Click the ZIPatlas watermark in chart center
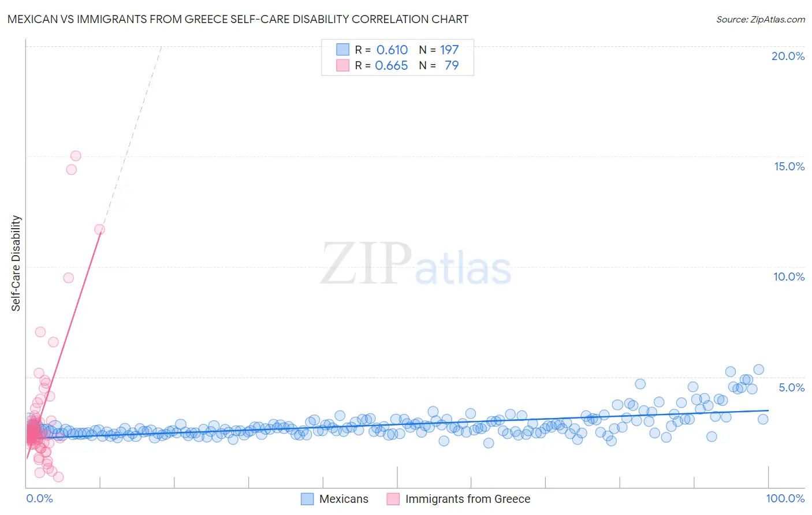This screenshot has width=812, height=515. (416, 264)
